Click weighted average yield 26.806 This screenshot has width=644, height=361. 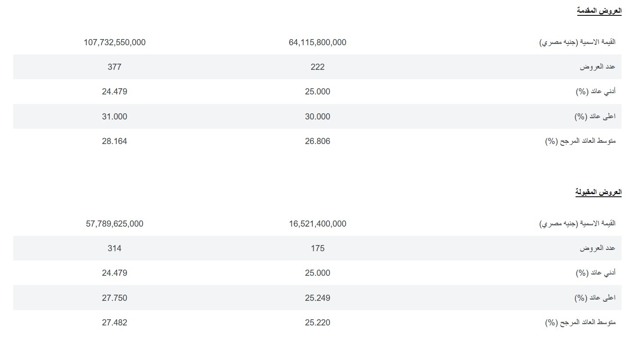[318, 141]
